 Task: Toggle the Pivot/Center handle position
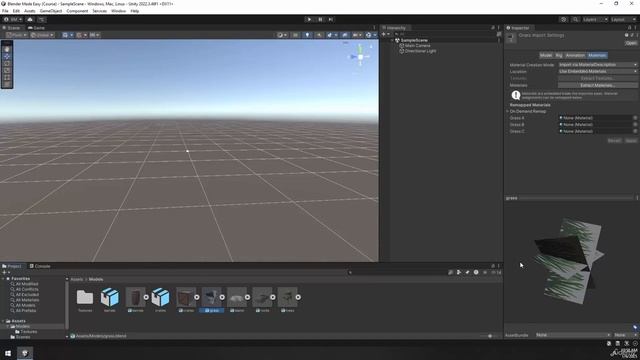pyautogui.click(x=16, y=35)
